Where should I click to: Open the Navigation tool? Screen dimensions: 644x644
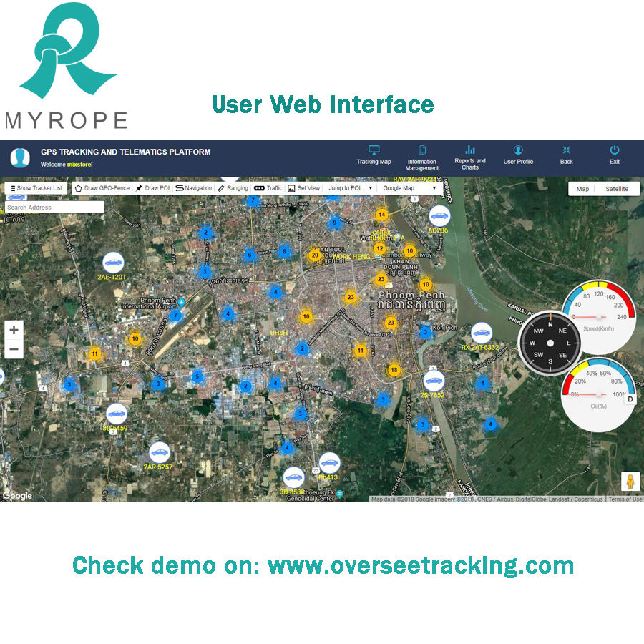194,188
